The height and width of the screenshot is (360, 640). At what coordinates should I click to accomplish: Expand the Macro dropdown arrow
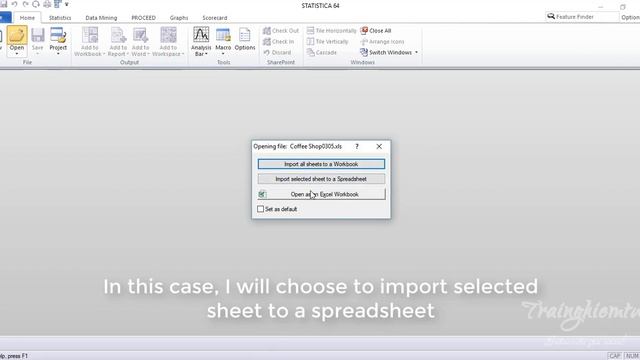tap(223, 54)
